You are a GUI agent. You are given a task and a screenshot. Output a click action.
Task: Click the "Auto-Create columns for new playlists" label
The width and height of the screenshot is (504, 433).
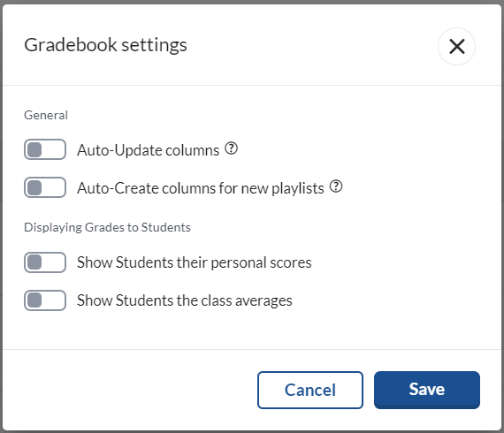(201, 188)
